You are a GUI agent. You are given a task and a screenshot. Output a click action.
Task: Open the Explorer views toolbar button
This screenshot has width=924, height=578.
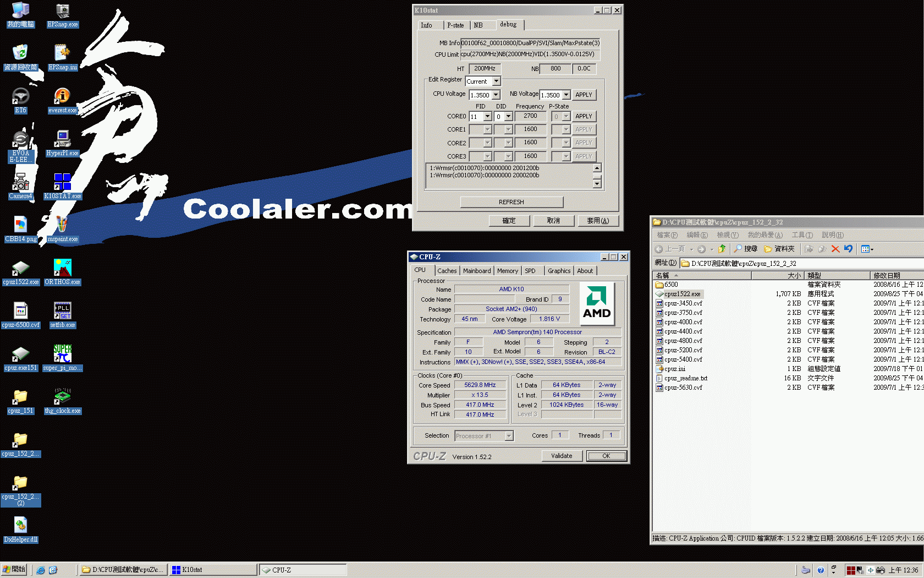tap(867, 249)
